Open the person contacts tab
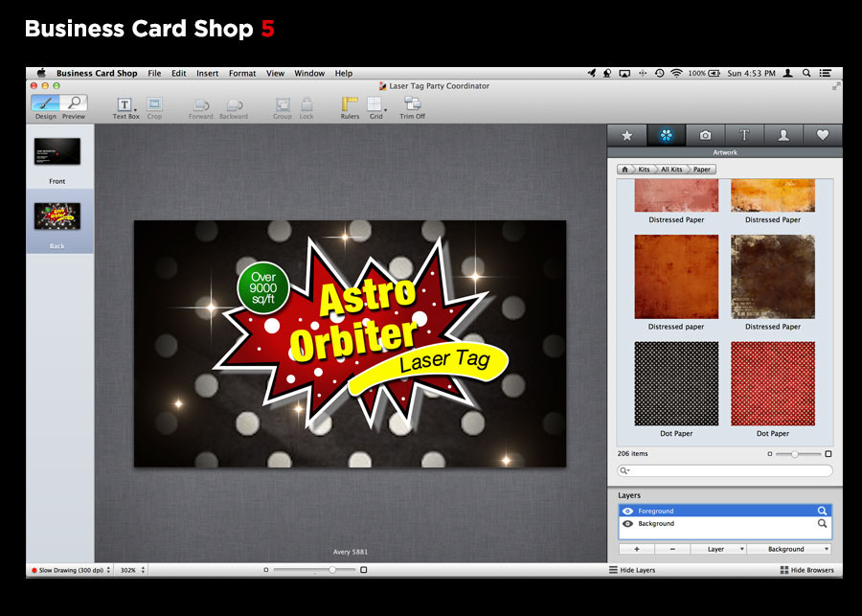The width and height of the screenshot is (862, 616). pyautogui.click(x=783, y=135)
